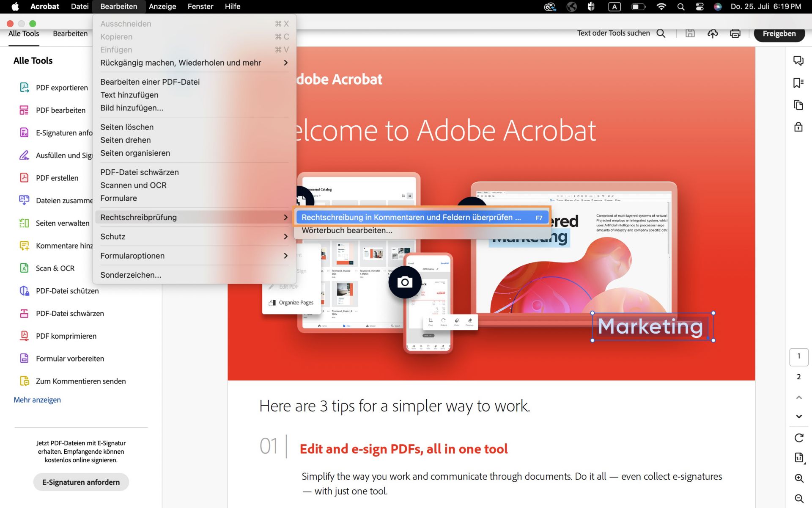The height and width of the screenshot is (508, 812).
Task: Show bookmarks via the sidebar icon
Action: (x=798, y=83)
